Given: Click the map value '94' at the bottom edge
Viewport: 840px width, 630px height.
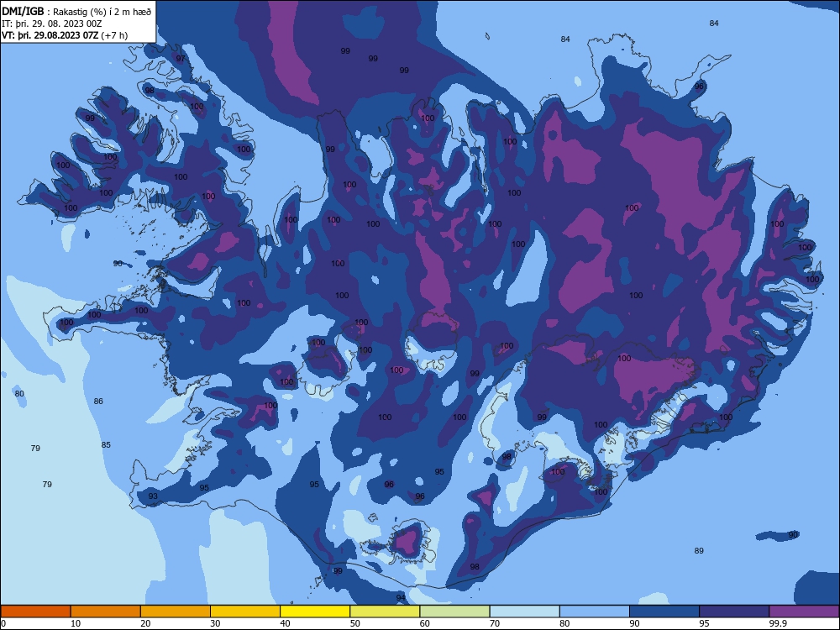Looking at the screenshot, I should click(x=401, y=598).
